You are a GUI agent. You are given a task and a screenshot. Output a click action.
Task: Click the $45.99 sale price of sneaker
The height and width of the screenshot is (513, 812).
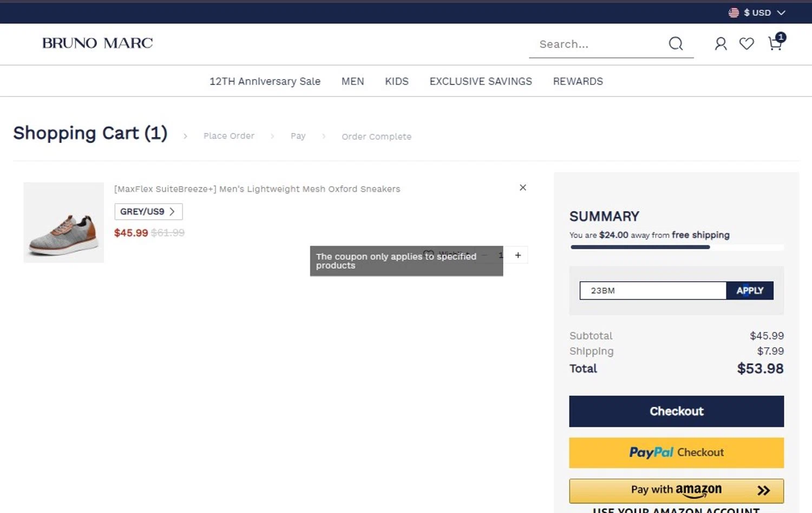pyautogui.click(x=131, y=233)
